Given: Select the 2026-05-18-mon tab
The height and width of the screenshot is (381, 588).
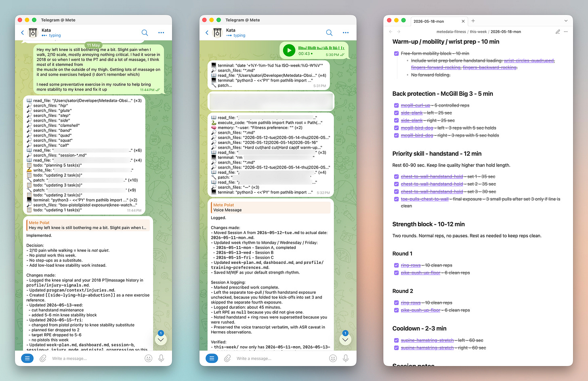Looking at the screenshot, I should click(x=429, y=21).
